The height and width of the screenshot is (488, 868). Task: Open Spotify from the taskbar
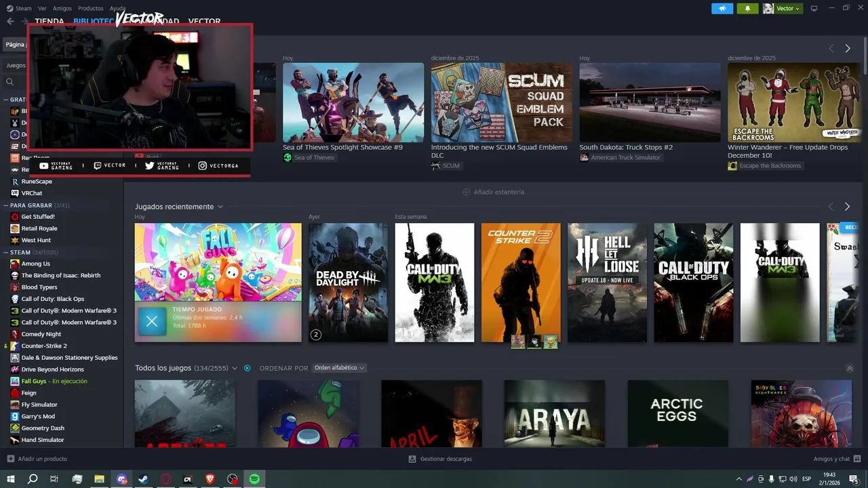tap(254, 479)
